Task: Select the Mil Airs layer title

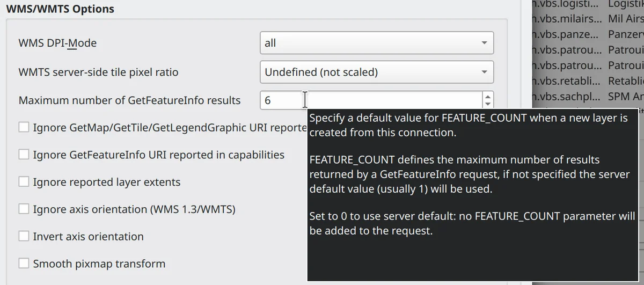Action: (626, 19)
